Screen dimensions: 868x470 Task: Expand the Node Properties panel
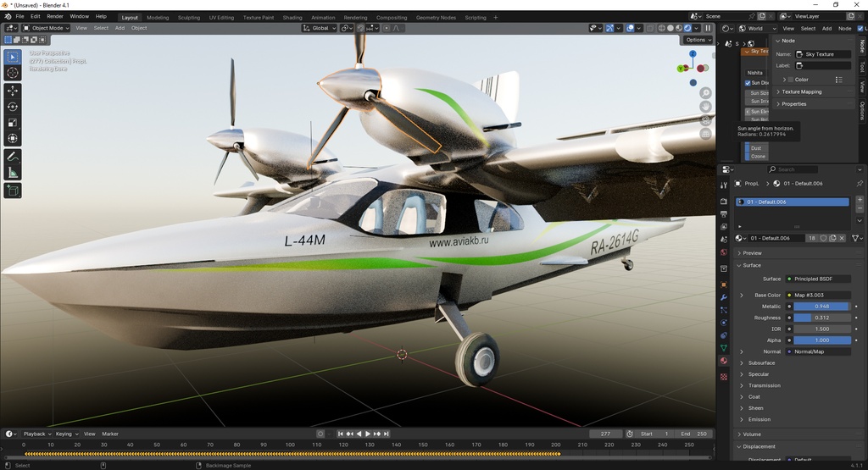click(793, 104)
